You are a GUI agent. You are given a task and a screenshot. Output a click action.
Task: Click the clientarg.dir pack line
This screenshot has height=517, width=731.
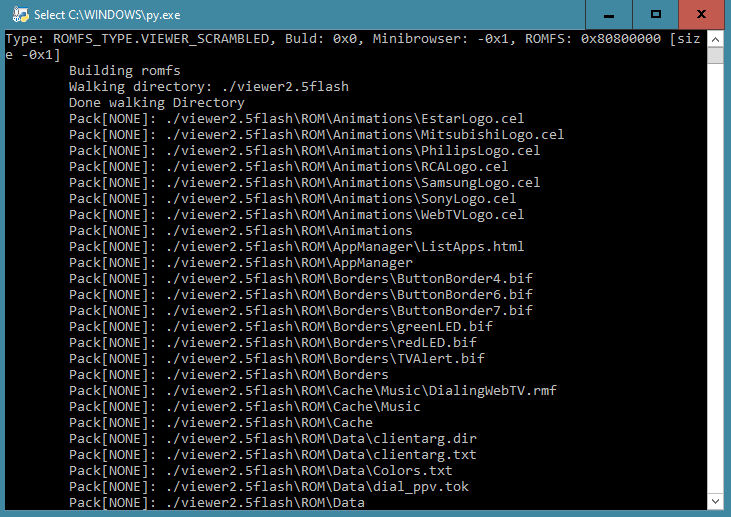[273, 439]
